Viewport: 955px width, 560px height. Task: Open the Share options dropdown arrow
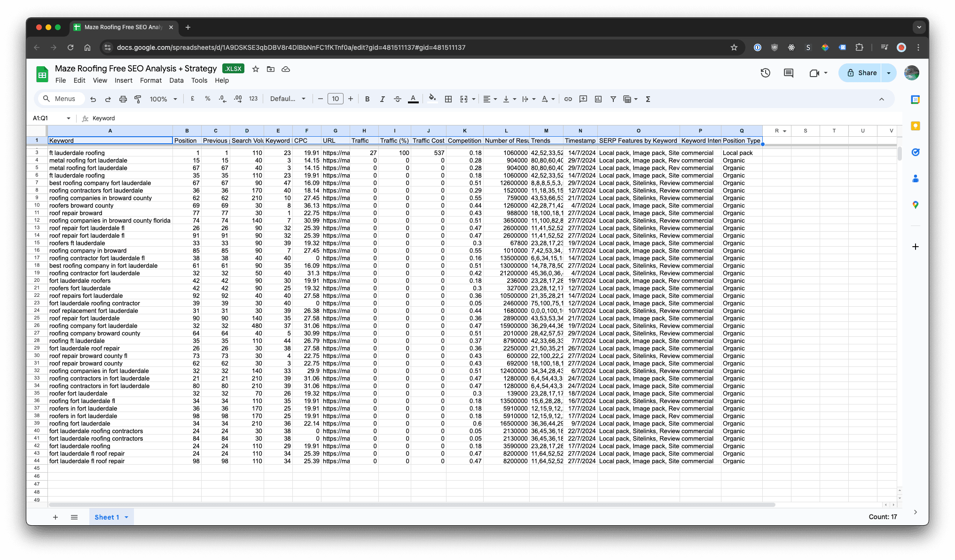pos(889,73)
